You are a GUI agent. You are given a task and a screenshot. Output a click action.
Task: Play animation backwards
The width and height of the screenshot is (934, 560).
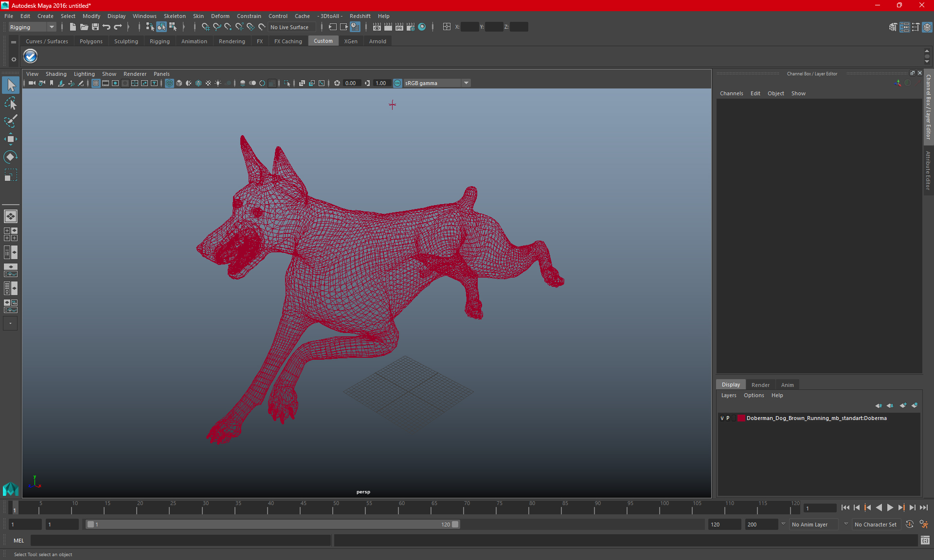(879, 507)
